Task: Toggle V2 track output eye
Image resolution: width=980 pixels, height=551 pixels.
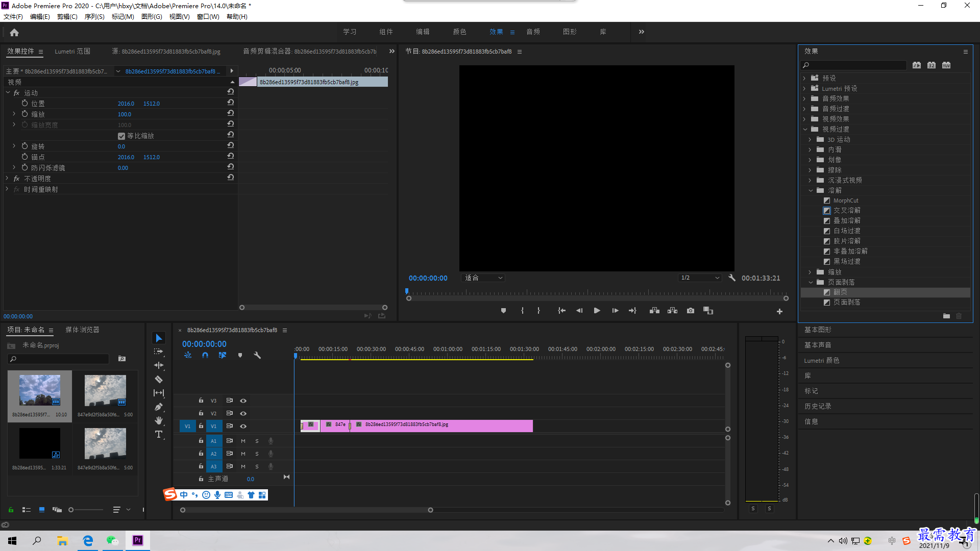Action: pyautogui.click(x=243, y=413)
